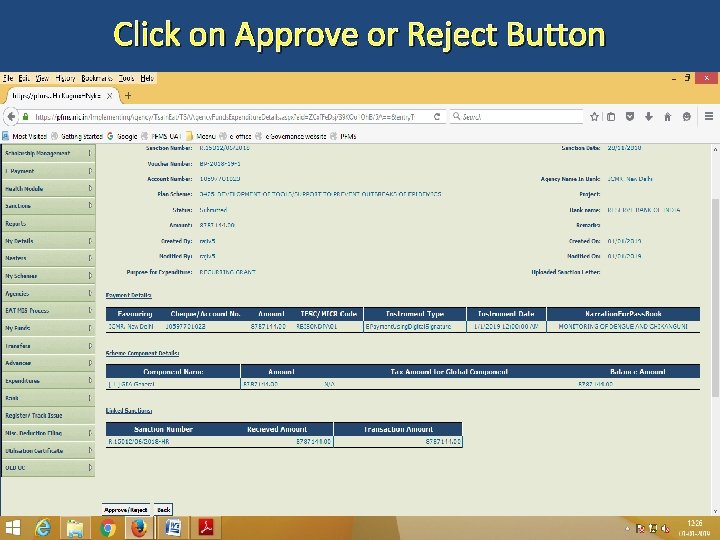Expand EAT MIS Process sidebar menu

click(48, 310)
